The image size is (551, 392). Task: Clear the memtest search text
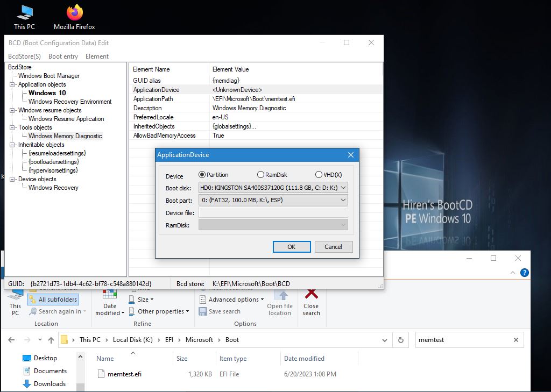coord(515,340)
